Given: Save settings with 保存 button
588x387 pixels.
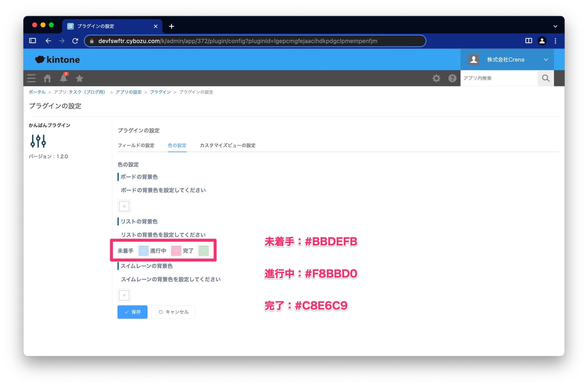Looking at the screenshot, I should (x=132, y=312).
